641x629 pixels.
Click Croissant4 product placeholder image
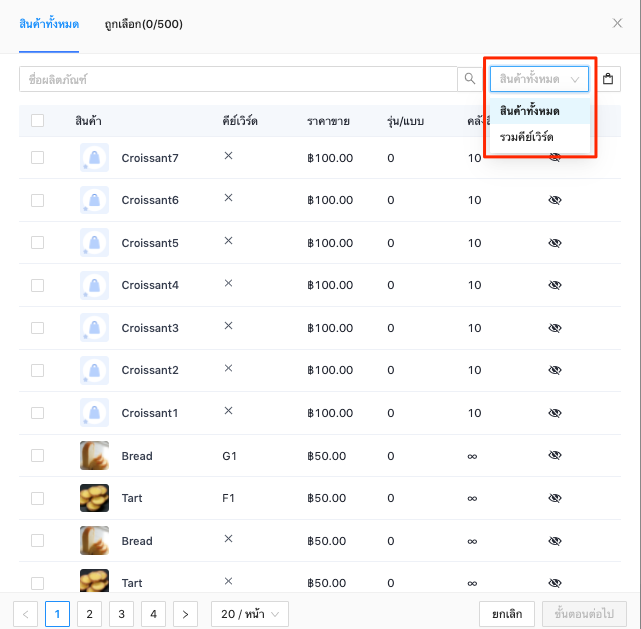94,285
